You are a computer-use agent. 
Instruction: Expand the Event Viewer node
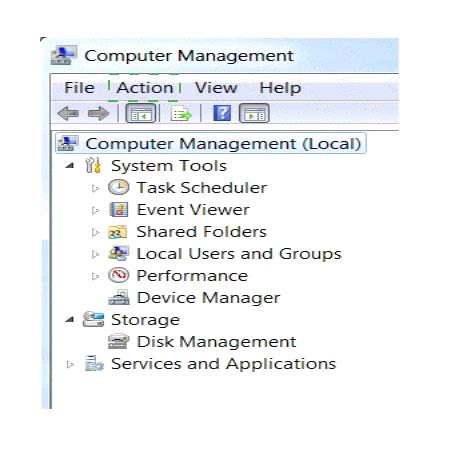click(x=95, y=210)
